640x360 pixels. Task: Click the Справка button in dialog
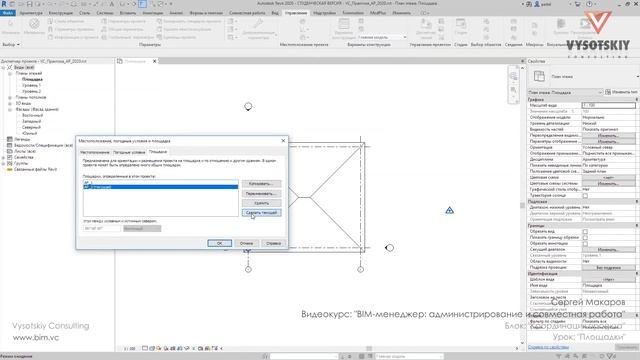(x=273, y=243)
